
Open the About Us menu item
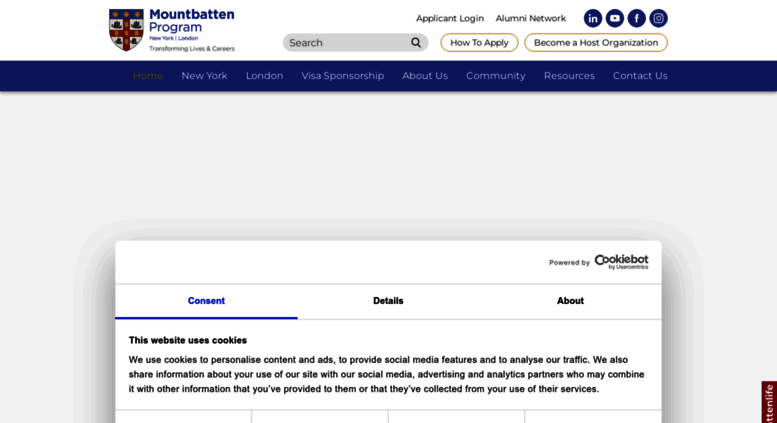(x=425, y=76)
